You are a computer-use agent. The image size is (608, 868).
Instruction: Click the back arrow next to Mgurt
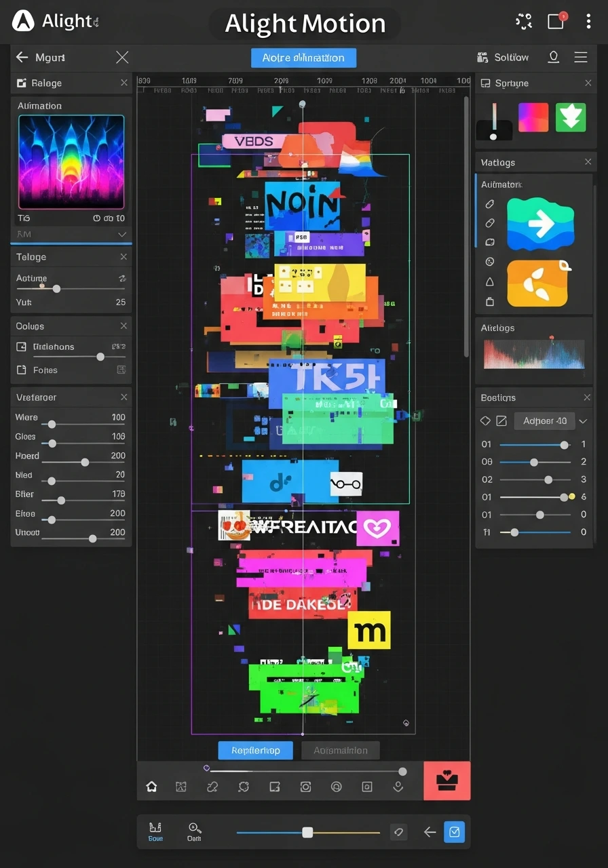tap(22, 58)
